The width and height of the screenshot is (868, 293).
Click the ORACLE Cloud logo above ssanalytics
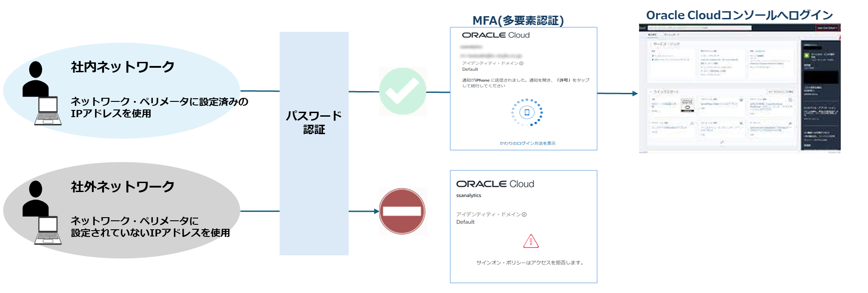tap(495, 184)
